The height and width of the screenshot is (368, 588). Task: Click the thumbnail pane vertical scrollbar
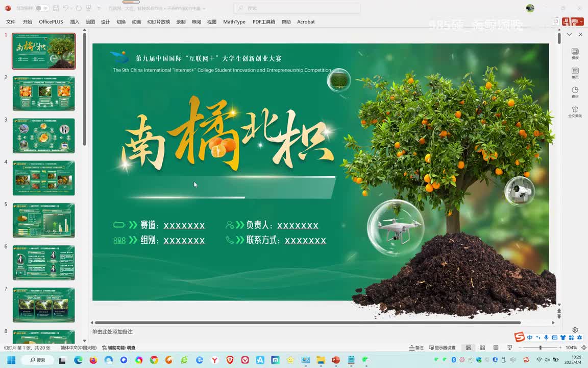point(84,89)
